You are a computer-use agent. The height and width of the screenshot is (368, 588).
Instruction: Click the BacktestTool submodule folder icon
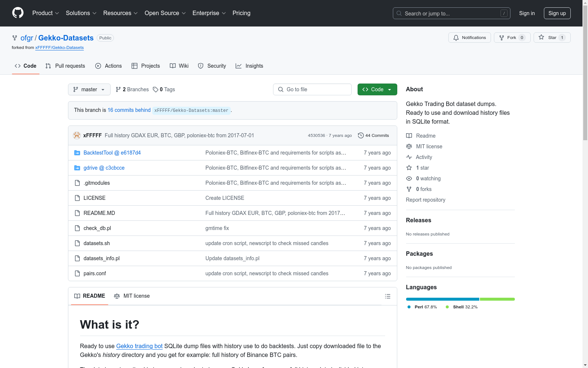(x=77, y=153)
